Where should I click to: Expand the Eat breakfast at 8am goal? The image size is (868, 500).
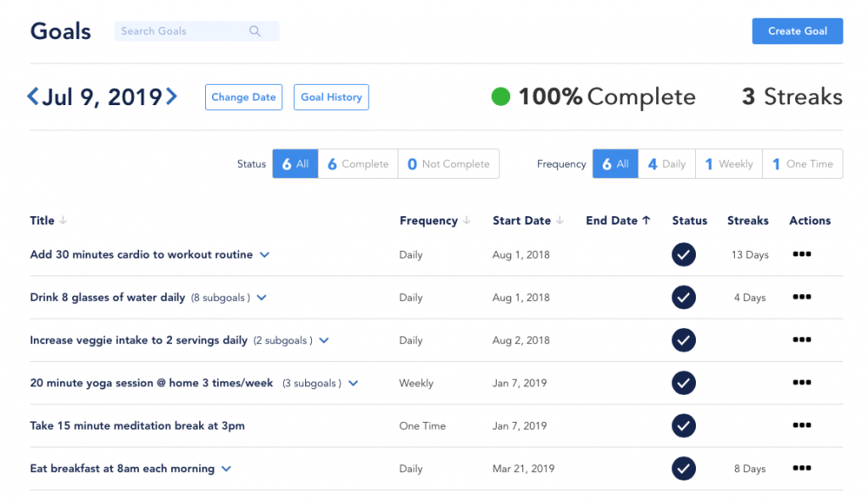[x=225, y=469]
